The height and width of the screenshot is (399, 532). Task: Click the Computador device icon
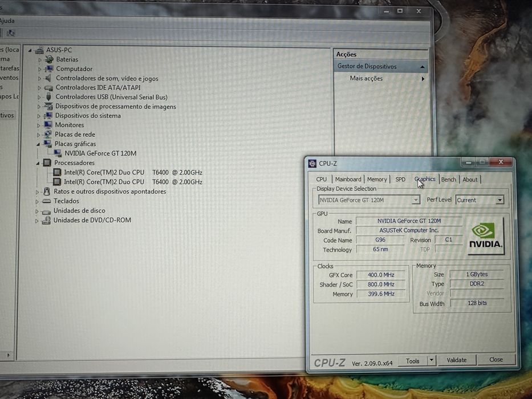point(49,69)
